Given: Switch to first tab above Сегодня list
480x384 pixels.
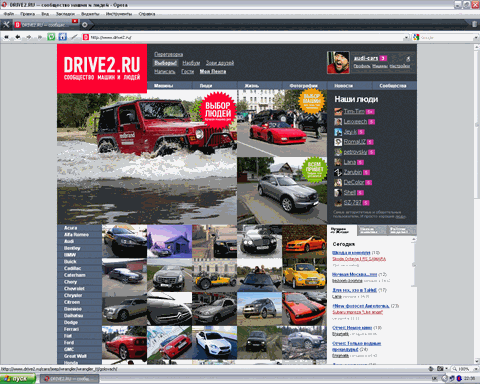Looking at the screenshot, I should coord(342,230).
